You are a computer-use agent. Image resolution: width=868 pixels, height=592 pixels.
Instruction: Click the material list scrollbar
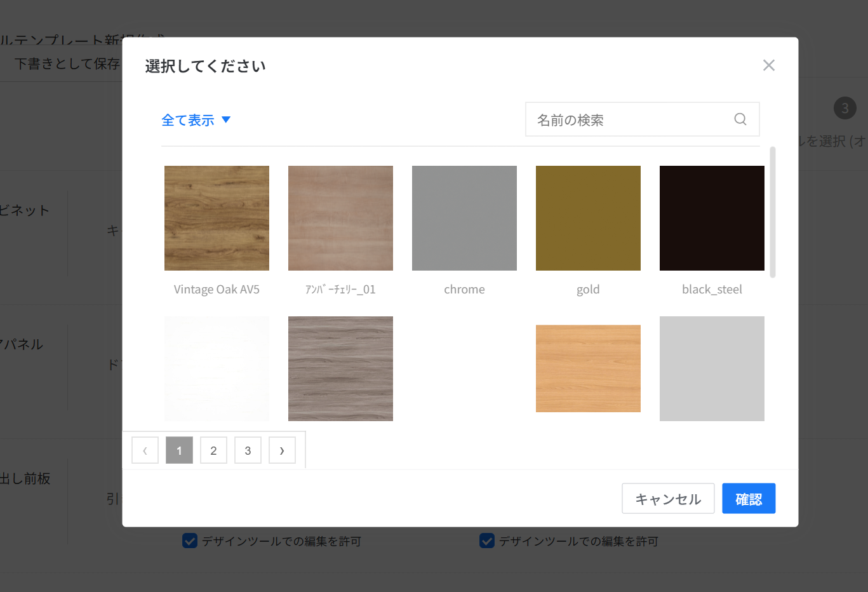772,212
